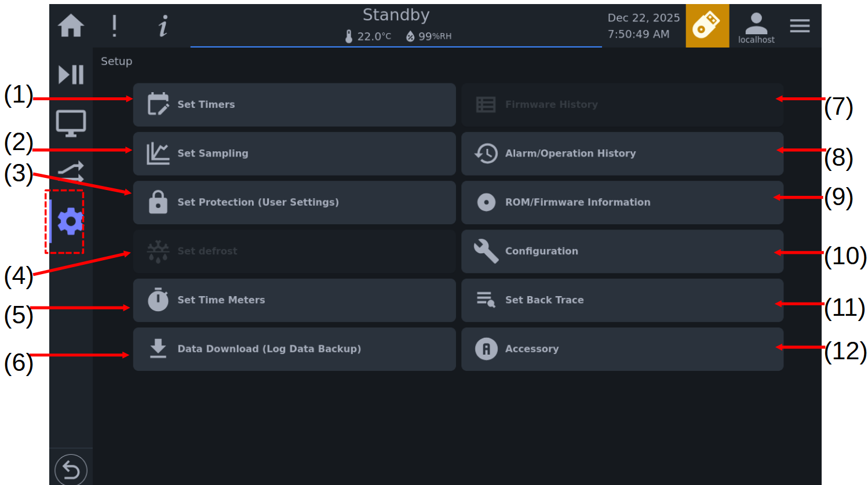Click the chart icon on Set Sampling

(158, 154)
